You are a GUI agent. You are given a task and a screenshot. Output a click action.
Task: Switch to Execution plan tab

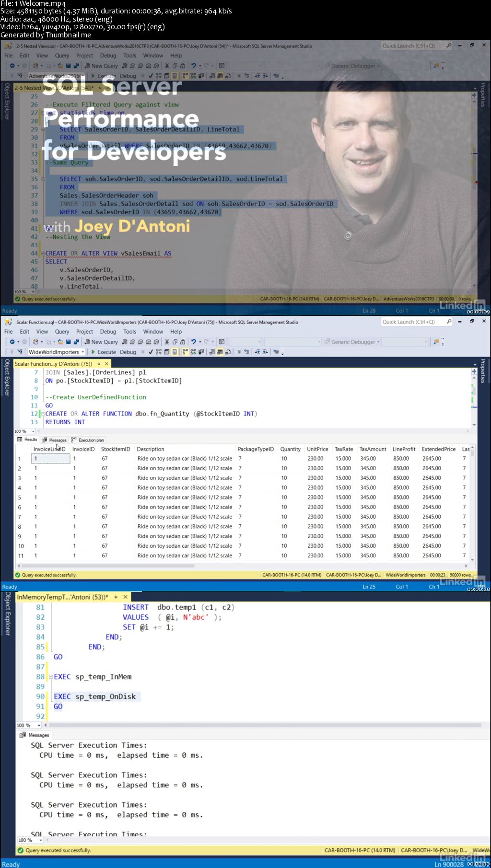tap(87, 440)
